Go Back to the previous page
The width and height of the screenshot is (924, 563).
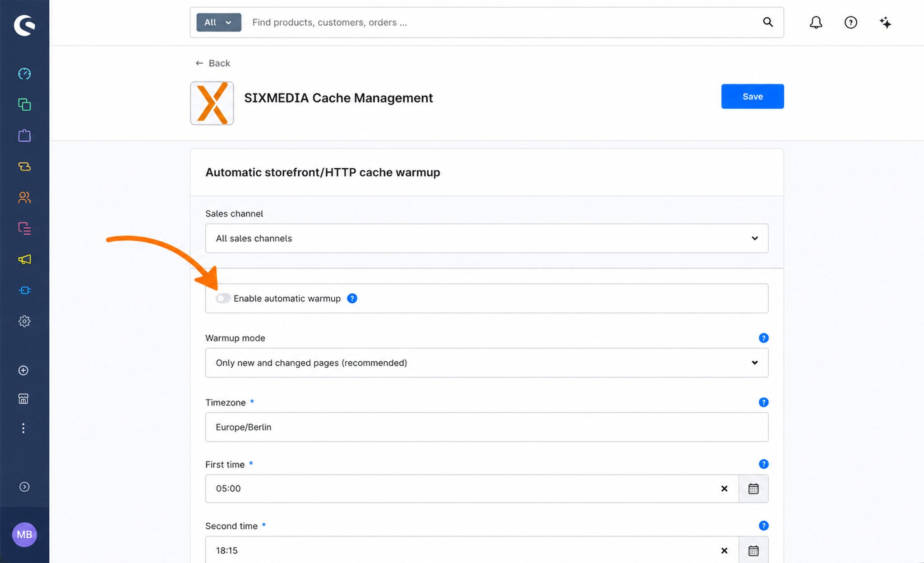coord(213,63)
